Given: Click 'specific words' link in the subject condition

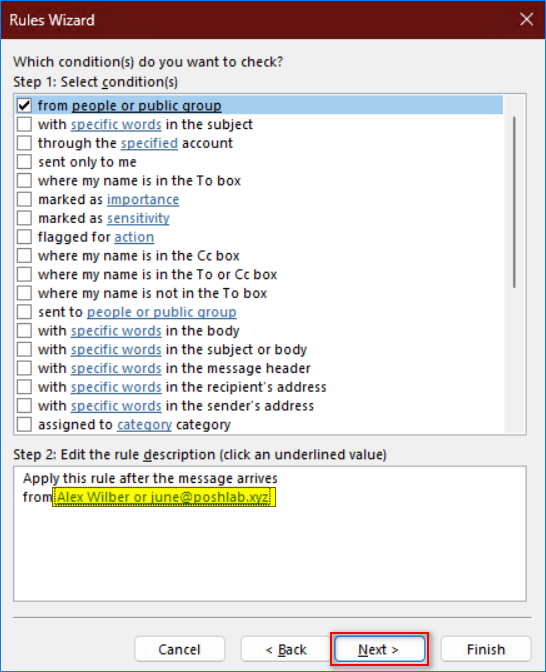Looking at the screenshot, I should tap(116, 125).
